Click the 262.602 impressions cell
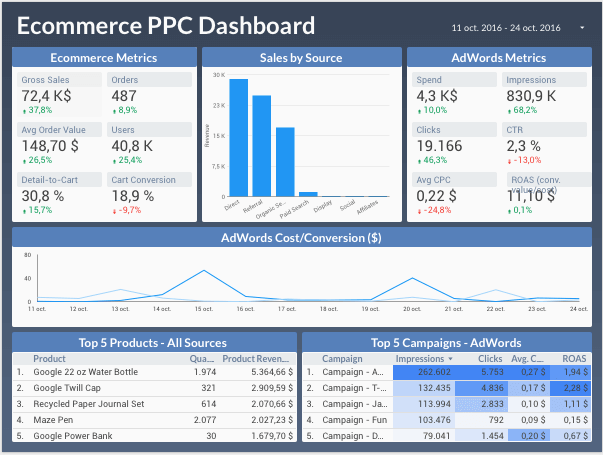Screen dimensions: 603x455 (424, 372)
